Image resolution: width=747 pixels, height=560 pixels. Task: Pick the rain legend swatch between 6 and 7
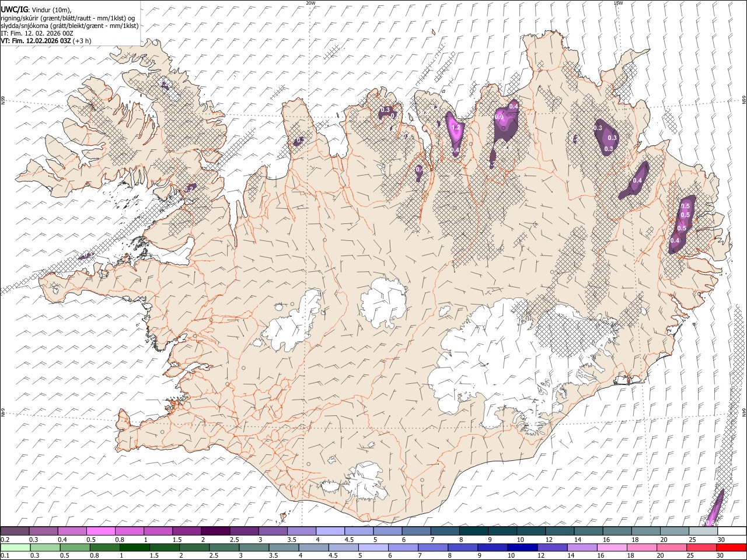403,547
